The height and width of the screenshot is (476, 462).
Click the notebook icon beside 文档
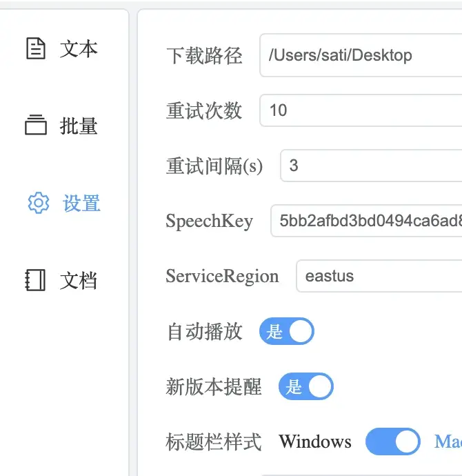click(x=35, y=280)
